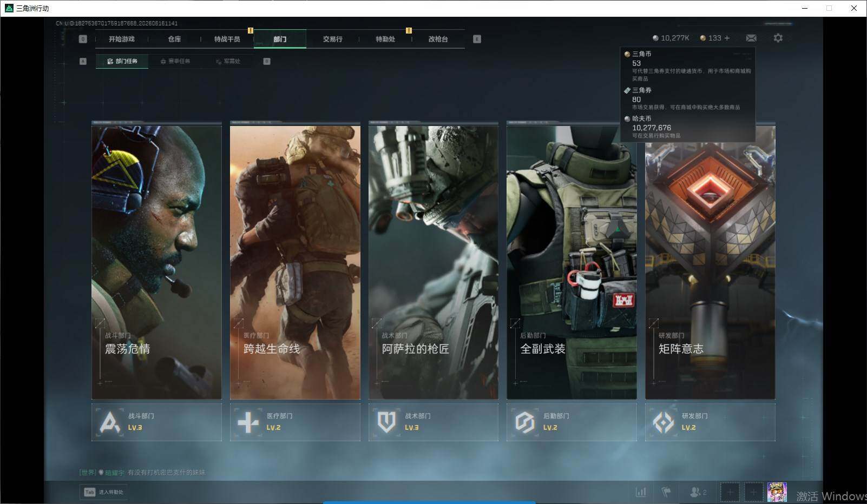Click the yellow alert badge above 特勤处
Viewport: 867px width, 504px height.
409,30
